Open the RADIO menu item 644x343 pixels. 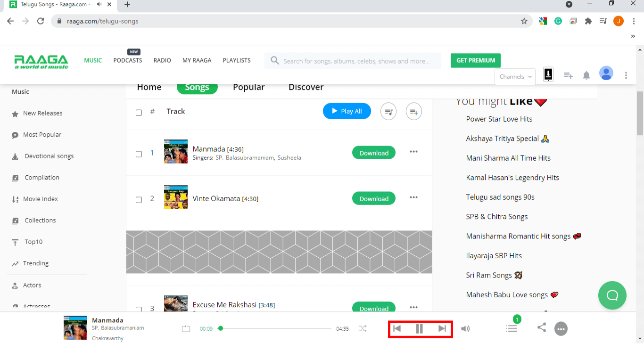point(162,60)
